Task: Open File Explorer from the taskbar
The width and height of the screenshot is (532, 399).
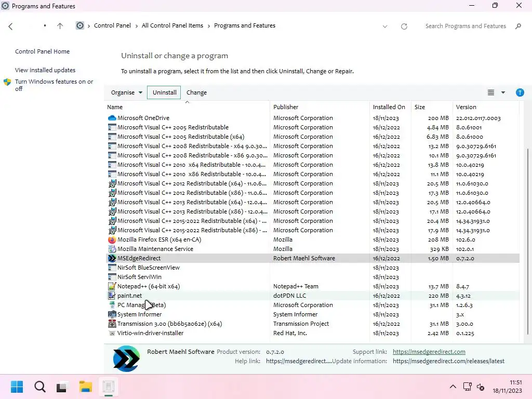Action: click(x=86, y=387)
